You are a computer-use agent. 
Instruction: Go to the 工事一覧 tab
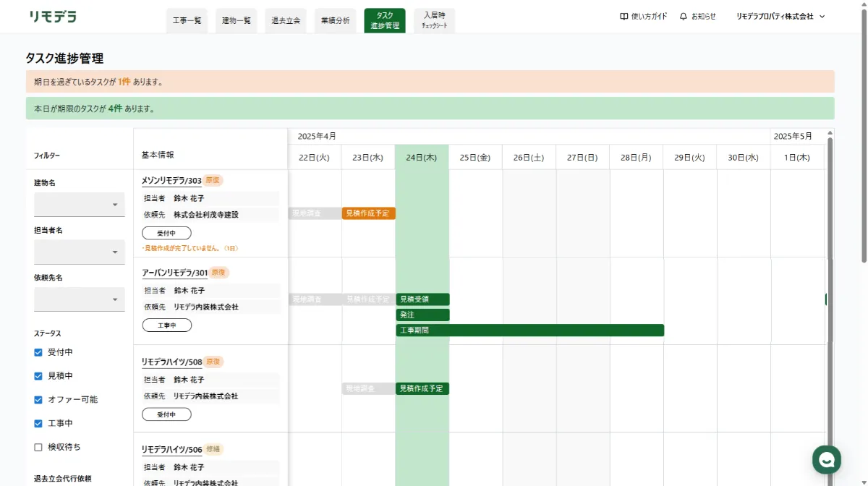point(187,21)
